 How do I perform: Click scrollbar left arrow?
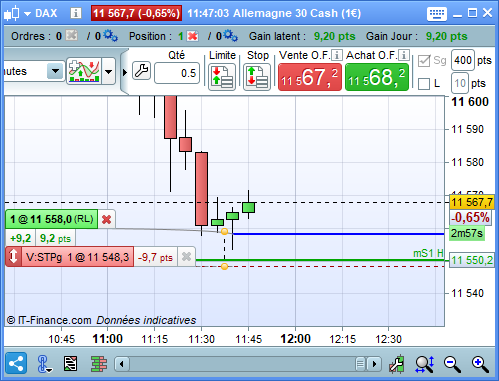pos(122,364)
